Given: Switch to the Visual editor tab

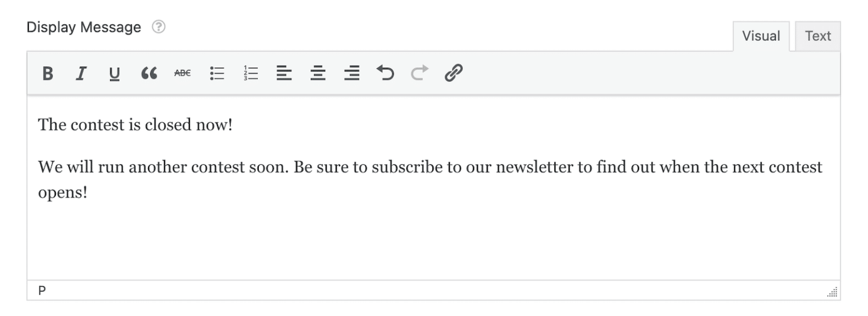Looking at the screenshot, I should (761, 37).
